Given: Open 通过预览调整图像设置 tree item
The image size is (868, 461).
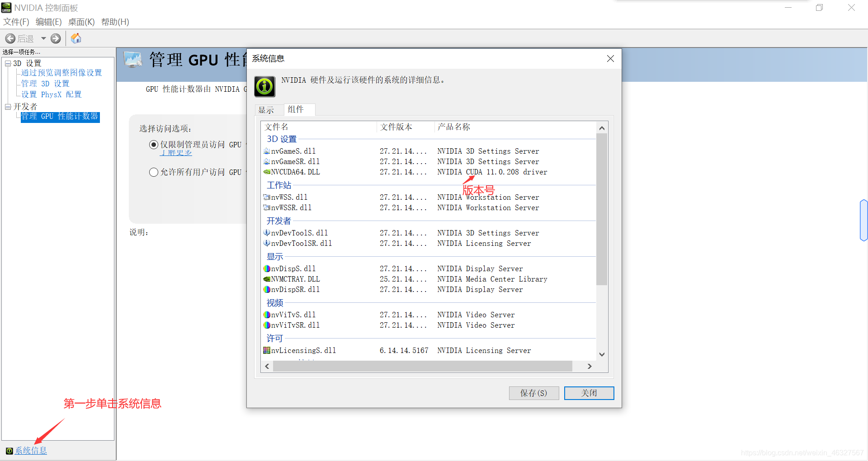Looking at the screenshot, I should 61,73.
